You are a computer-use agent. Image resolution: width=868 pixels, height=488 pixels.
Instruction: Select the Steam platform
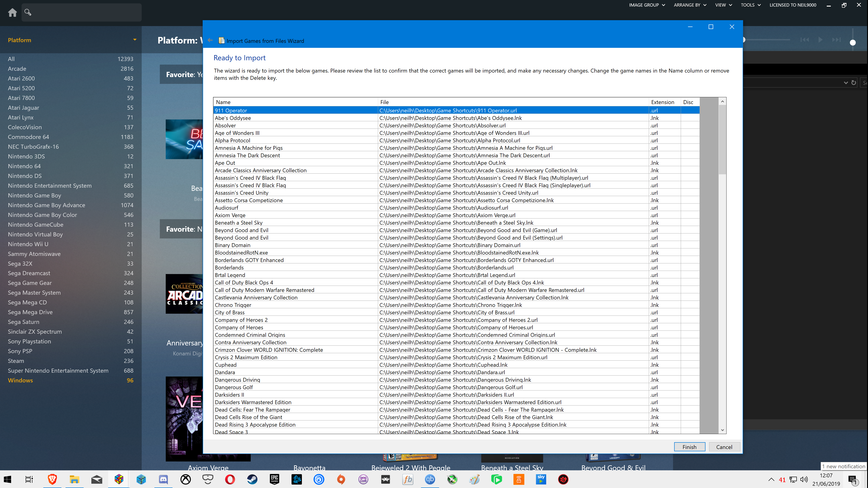(71, 361)
